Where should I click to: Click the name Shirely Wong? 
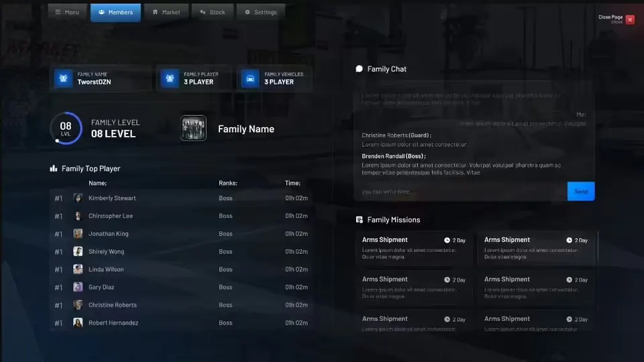coord(107,251)
